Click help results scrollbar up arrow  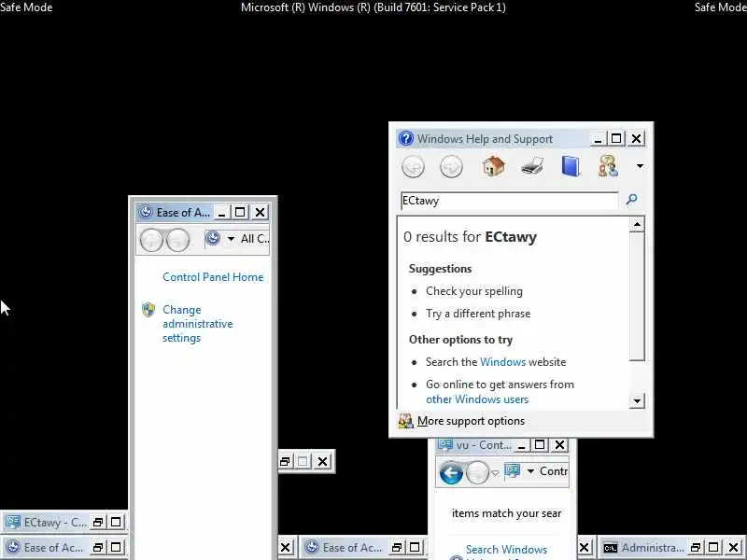click(x=637, y=224)
